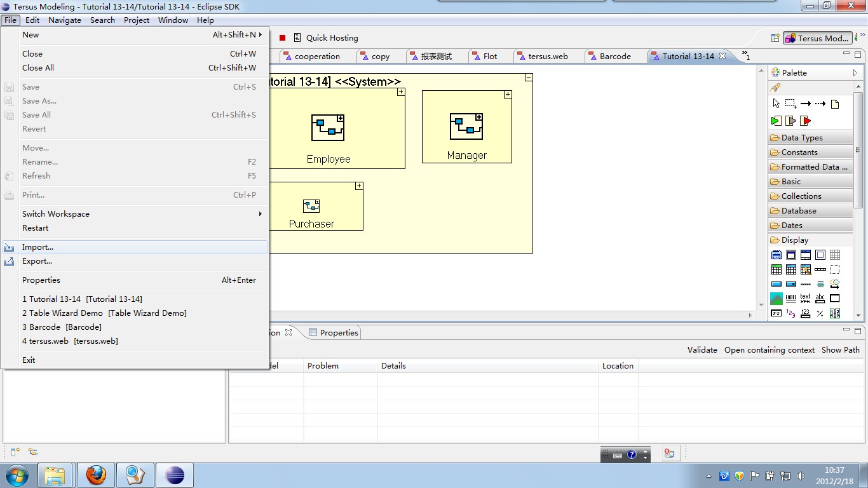Image resolution: width=868 pixels, height=488 pixels.
Task: Open Firefox from the taskbar
Action: tap(96, 475)
